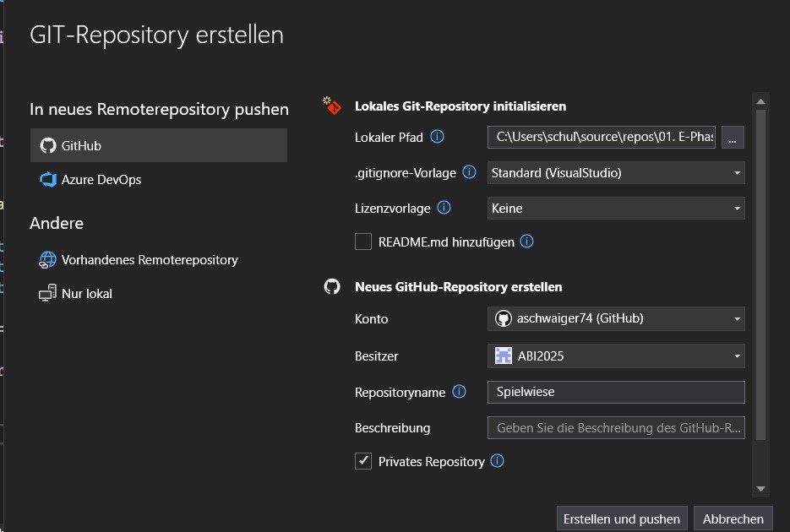This screenshot has width=790, height=532.
Task: Click the 'Andere' heading
Action: pos(57,223)
